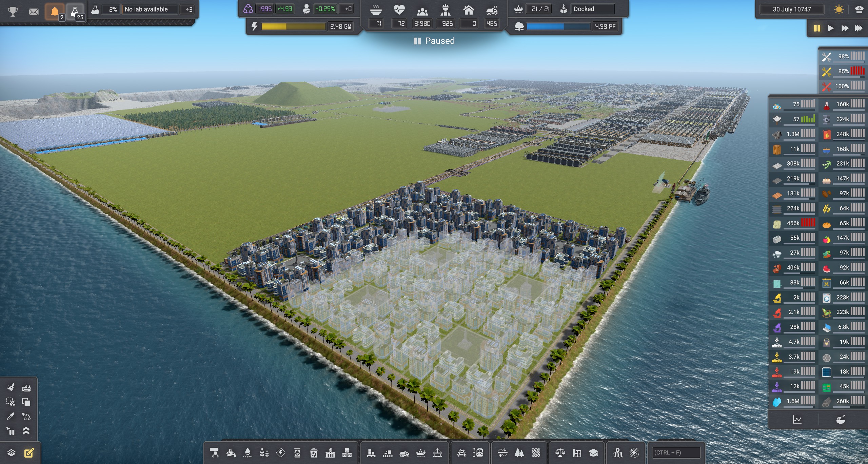The width and height of the screenshot is (868, 464).
Task: Click the No lab available label
Action: [x=146, y=9]
